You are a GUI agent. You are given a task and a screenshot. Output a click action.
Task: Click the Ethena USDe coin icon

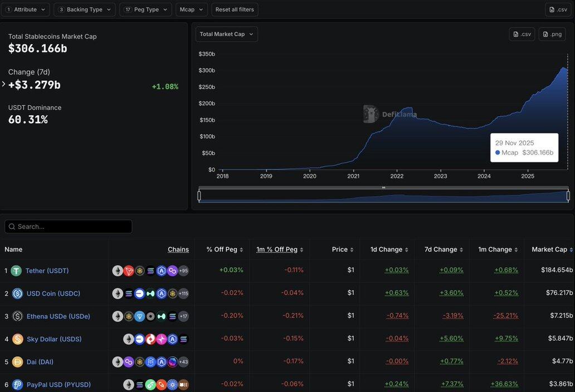click(17, 316)
